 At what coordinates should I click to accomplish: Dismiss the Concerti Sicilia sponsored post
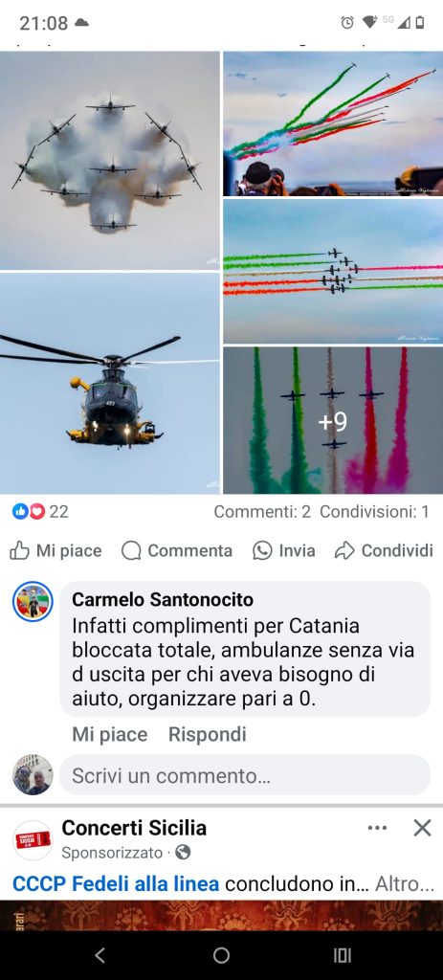tap(422, 828)
